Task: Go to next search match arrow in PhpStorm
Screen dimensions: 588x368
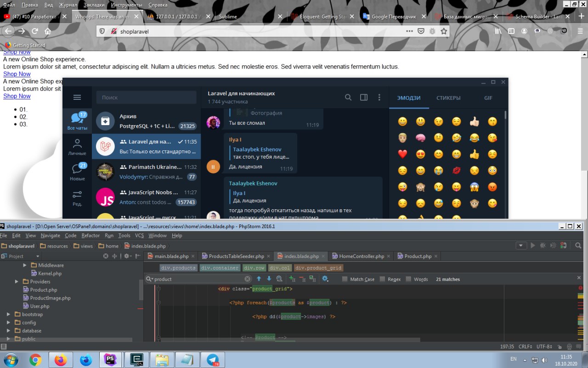Action: coord(269,279)
